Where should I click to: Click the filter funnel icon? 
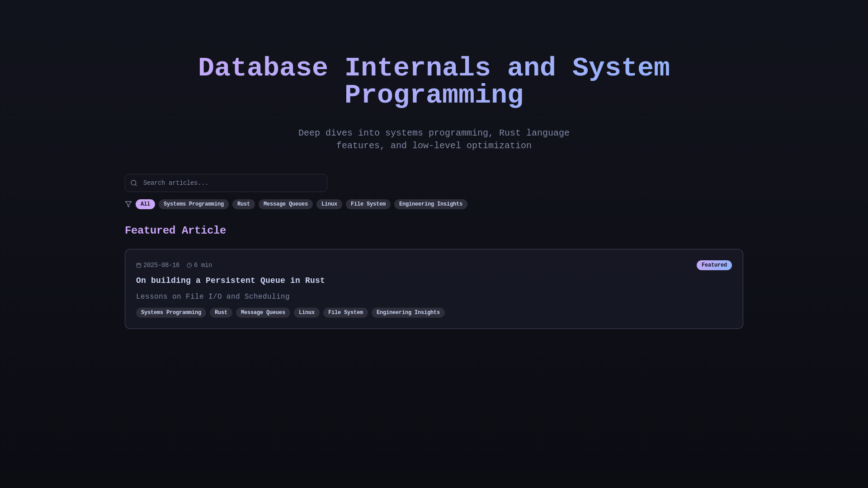click(128, 204)
